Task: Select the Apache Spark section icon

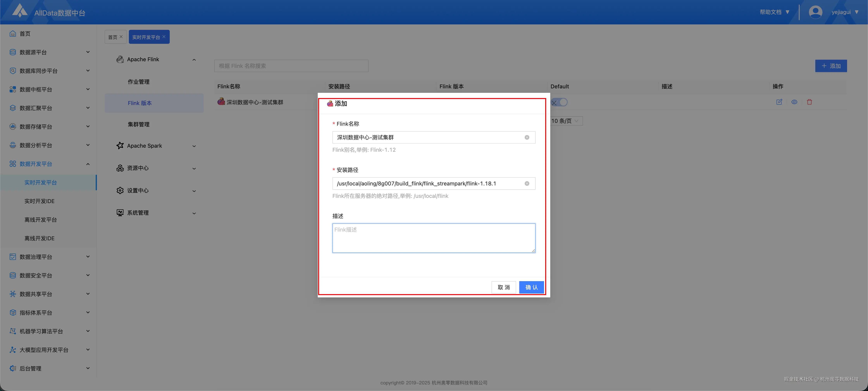Action: (120, 146)
